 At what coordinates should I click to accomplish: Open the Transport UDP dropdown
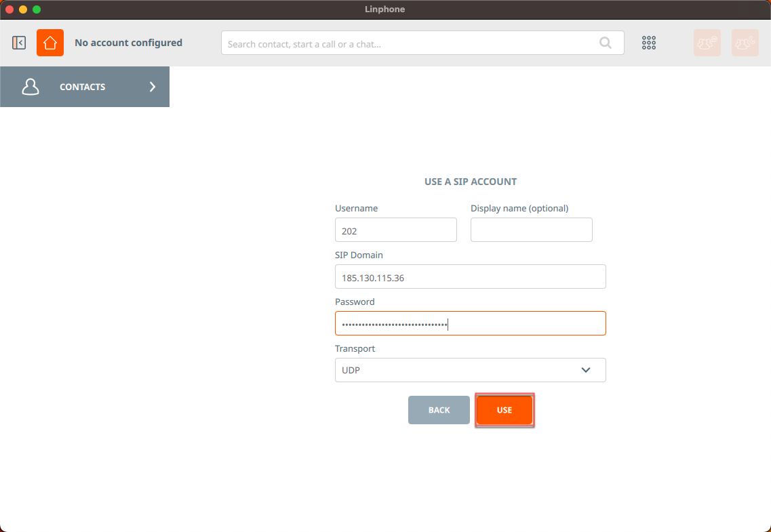click(x=470, y=370)
